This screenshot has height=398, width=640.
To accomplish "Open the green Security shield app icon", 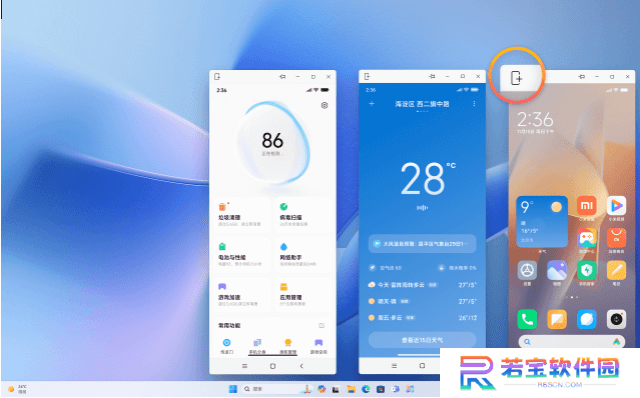I will [x=587, y=270].
